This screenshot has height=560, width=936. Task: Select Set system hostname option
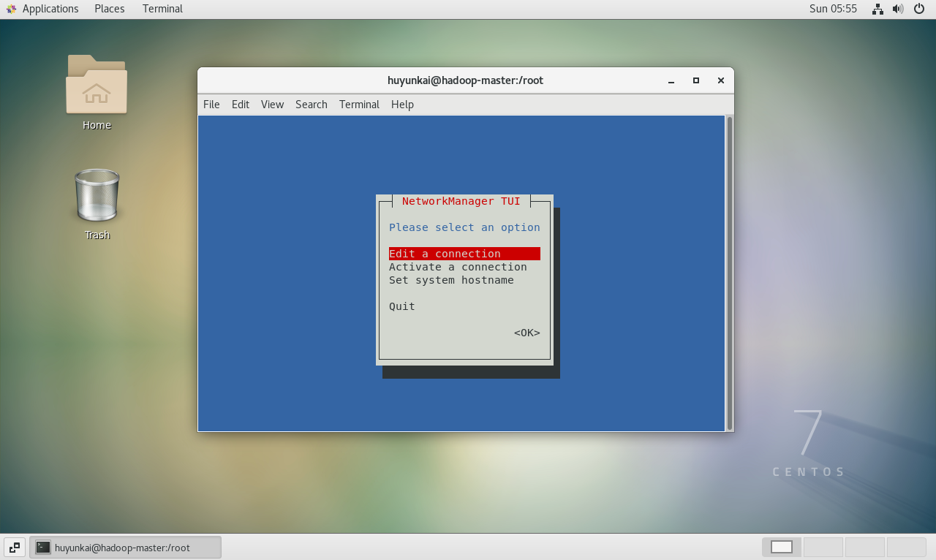point(451,280)
